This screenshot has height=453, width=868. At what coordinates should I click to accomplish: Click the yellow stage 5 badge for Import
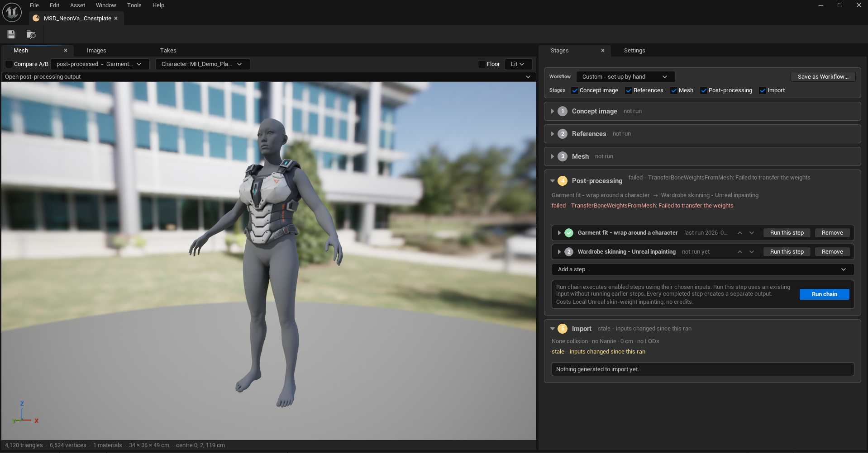click(x=563, y=329)
